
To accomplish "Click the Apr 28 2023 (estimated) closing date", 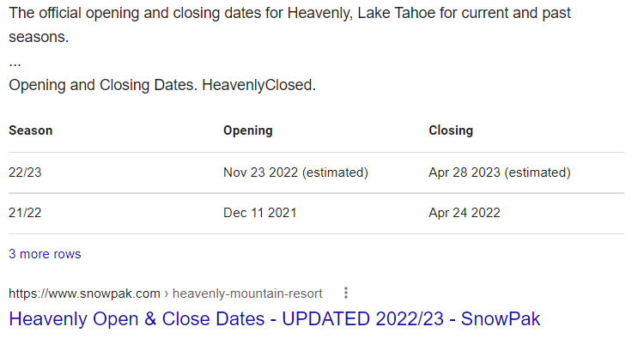I will coord(500,172).
